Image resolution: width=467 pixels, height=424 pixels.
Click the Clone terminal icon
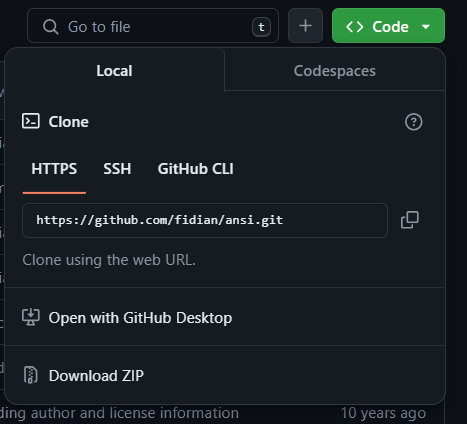31,121
